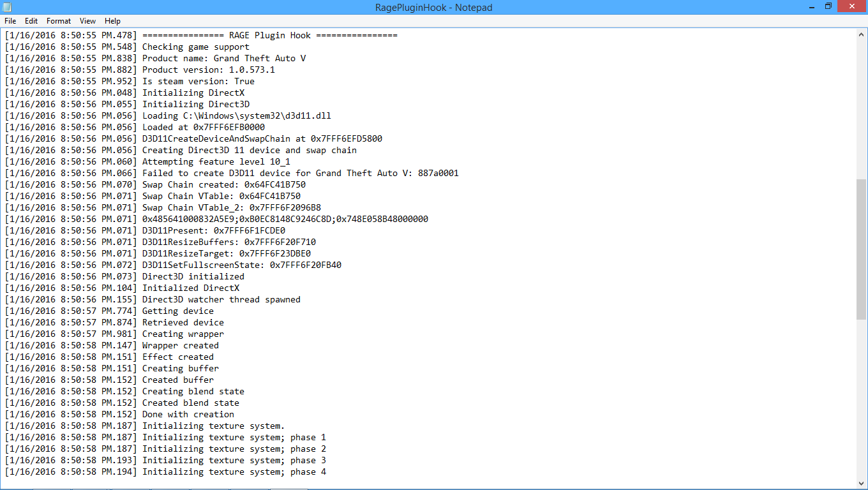
Task: Close the RagePluginHook Notepad window
Action: coord(852,6)
